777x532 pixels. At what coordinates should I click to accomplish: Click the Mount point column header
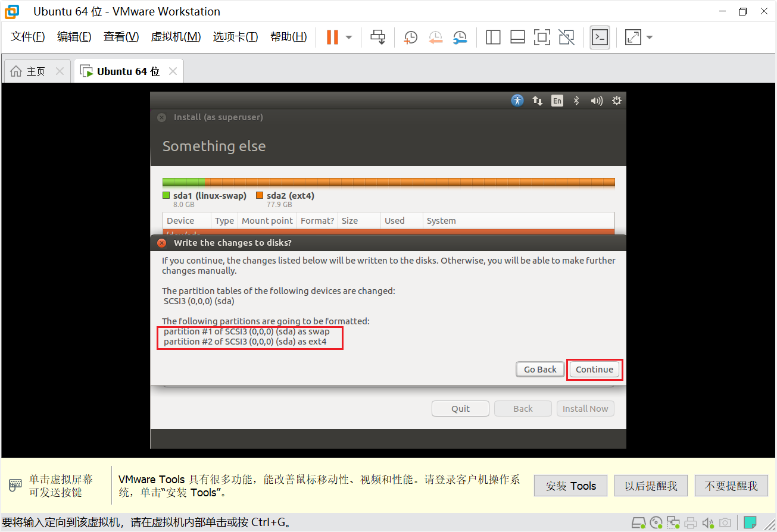[x=267, y=221]
